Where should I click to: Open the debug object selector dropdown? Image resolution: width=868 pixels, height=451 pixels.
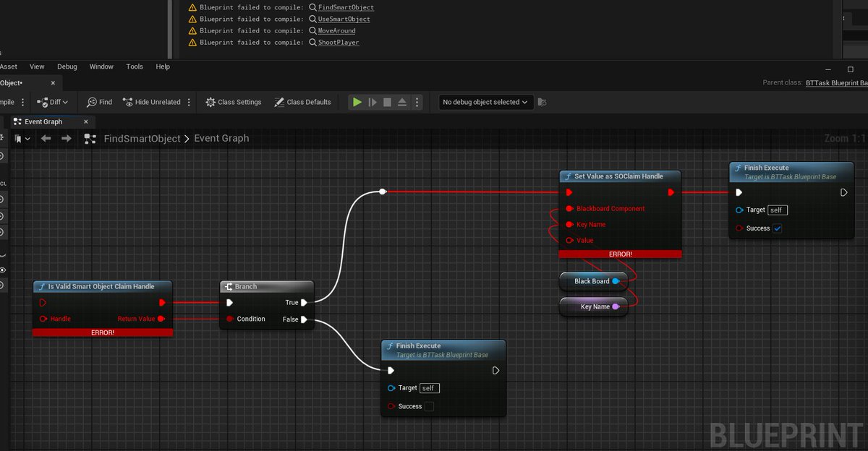[x=485, y=102]
